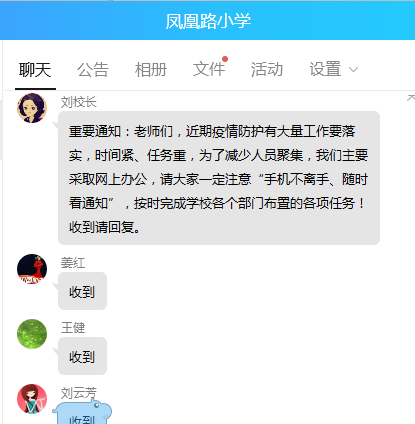Open 刘云芳's avatar picture
Image resolution: width=415 pixels, height=424 pixels.
tap(32, 399)
